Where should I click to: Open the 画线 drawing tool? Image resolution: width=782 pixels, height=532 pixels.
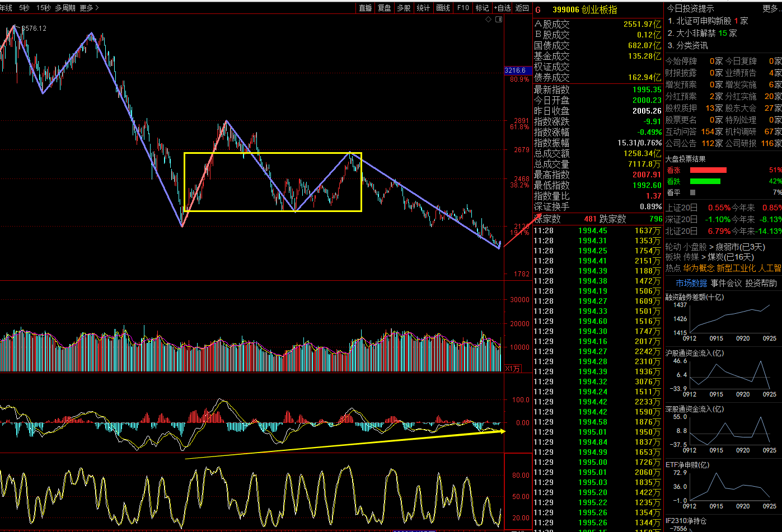click(x=443, y=8)
